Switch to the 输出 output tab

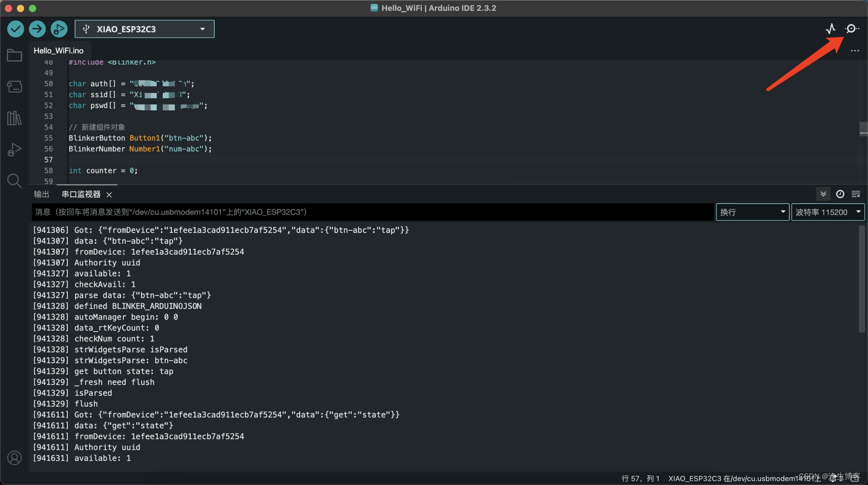click(41, 194)
